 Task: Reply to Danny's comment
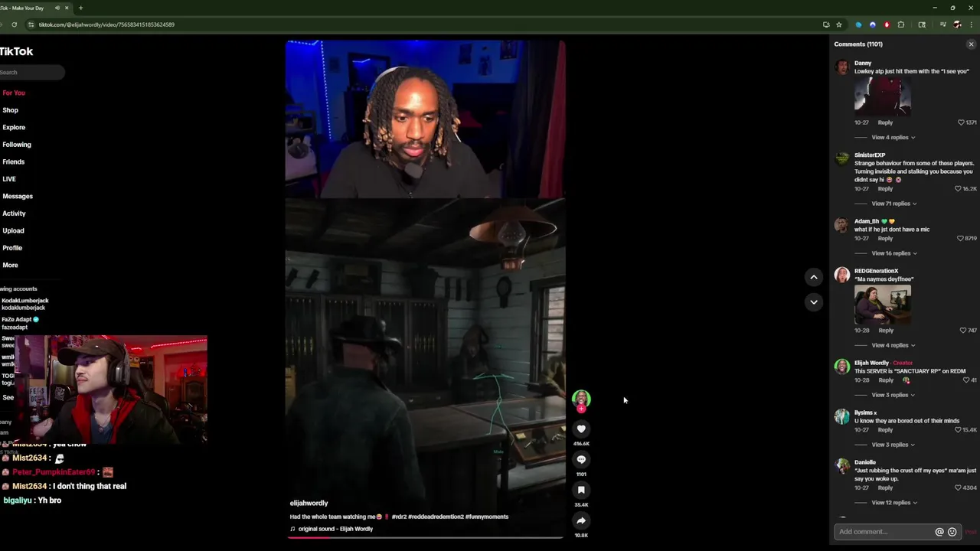(x=885, y=122)
